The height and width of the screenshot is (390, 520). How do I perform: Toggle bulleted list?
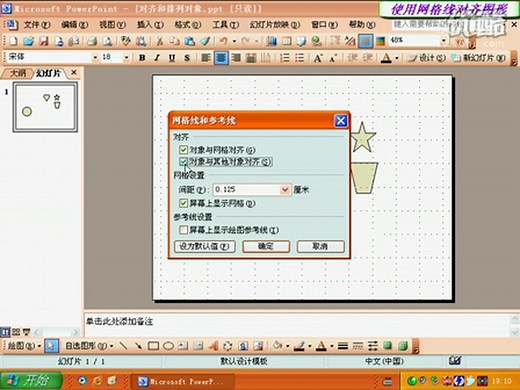pyautogui.click(x=300, y=58)
